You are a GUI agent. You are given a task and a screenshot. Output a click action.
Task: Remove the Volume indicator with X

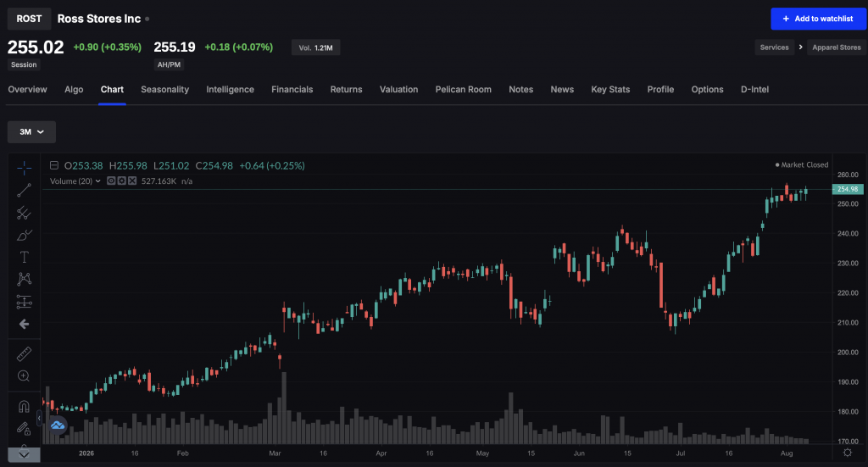[132, 181]
